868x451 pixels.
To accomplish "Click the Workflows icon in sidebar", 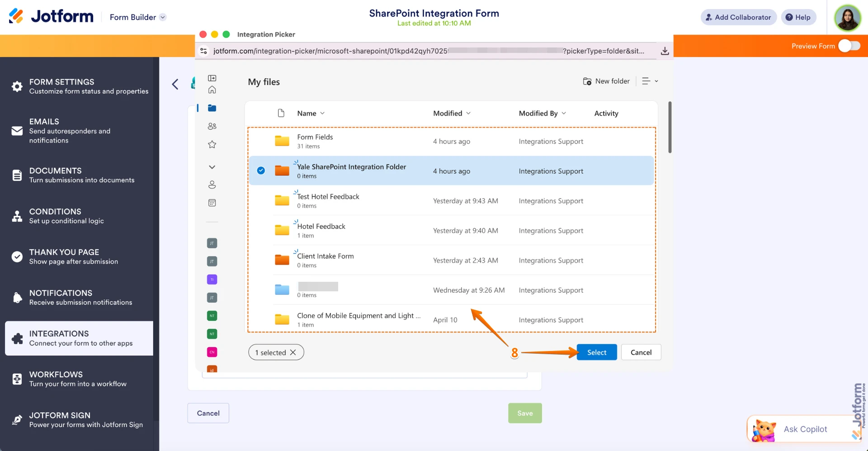I will click(17, 379).
